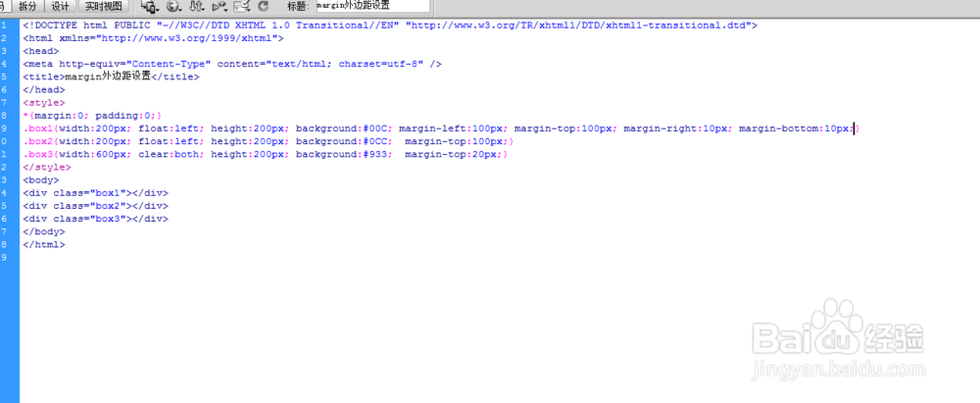Click the .box2 CSS rule line
The width and height of the screenshot is (980, 403).
coord(269,141)
